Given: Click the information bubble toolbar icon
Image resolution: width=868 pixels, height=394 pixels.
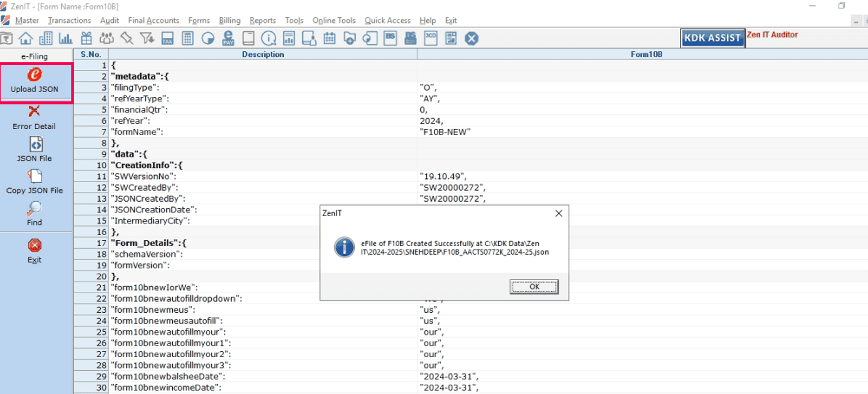Looking at the screenshot, I should (x=269, y=38).
